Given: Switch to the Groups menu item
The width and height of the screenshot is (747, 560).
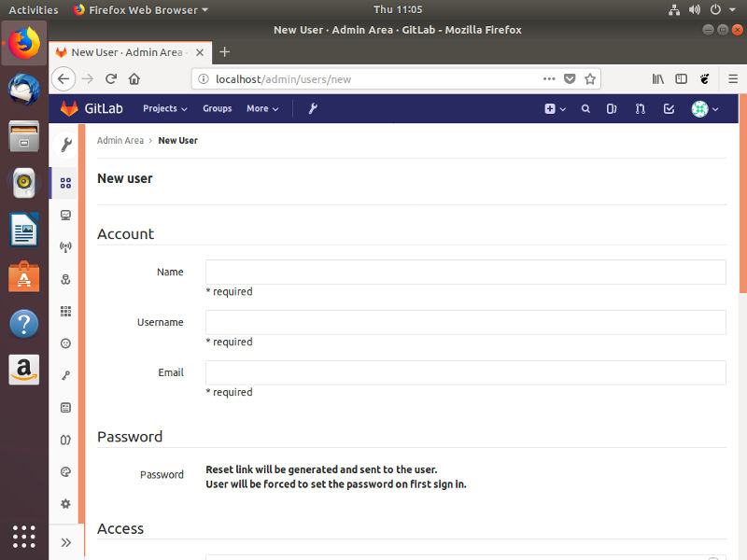Looking at the screenshot, I should 217,109.
